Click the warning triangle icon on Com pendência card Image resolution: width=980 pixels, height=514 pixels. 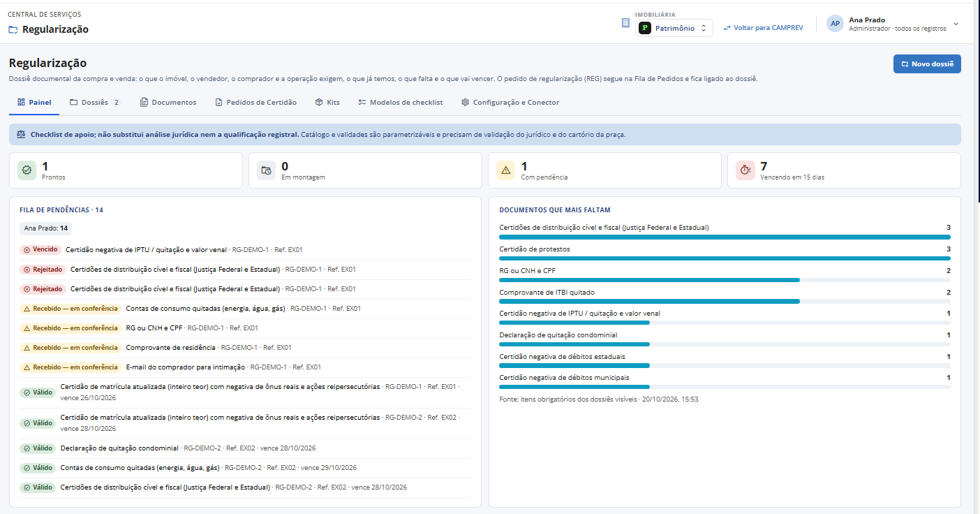coord(505,170)
